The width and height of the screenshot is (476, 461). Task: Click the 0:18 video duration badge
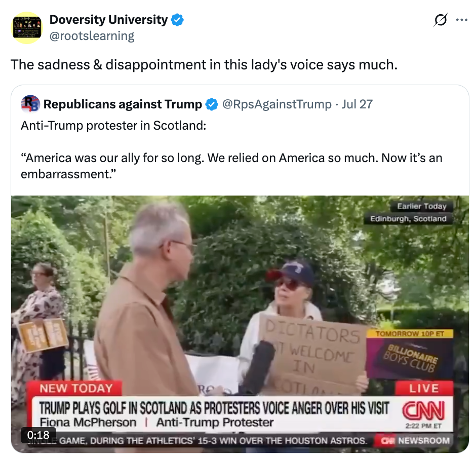point(38,435)
